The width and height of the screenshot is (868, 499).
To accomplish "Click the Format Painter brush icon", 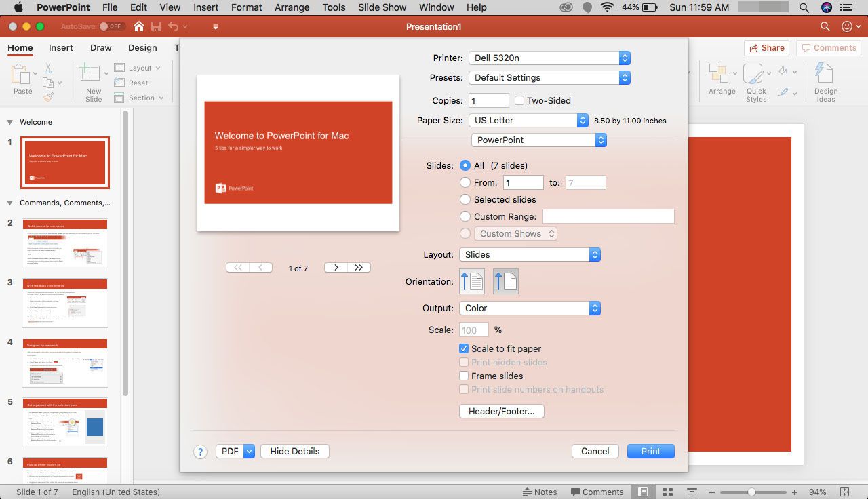I will coord(48,97).
